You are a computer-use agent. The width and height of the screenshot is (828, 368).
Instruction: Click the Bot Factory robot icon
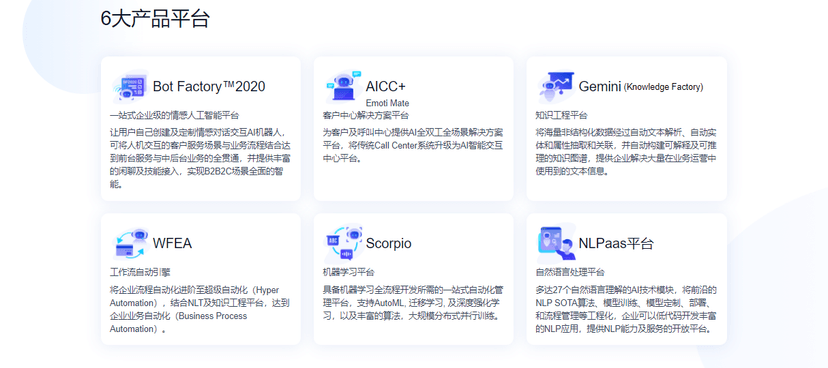point(130,87)
